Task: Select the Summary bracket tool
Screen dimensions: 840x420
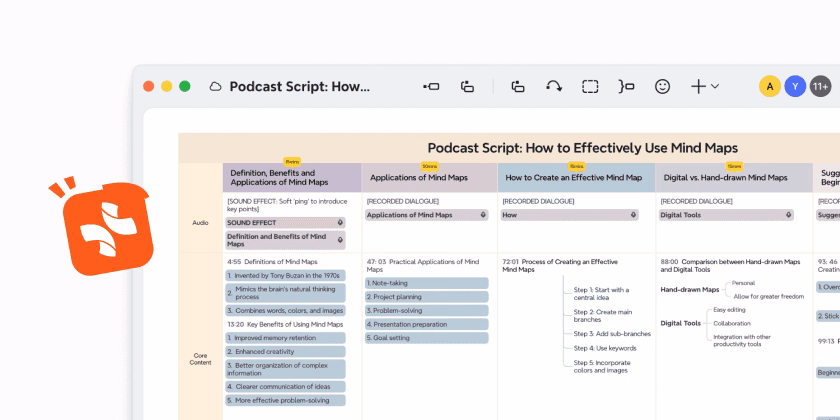Action: tap(626, 87)
